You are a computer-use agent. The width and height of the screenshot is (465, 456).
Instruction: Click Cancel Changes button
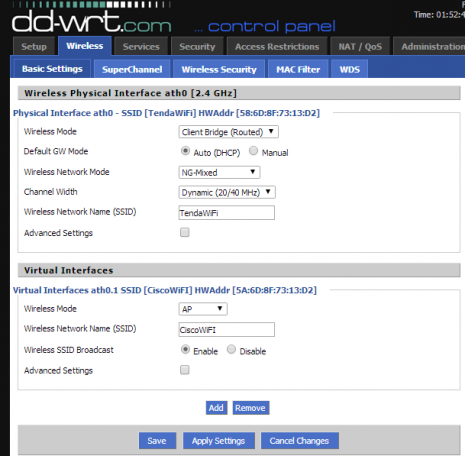coord(300,441)
